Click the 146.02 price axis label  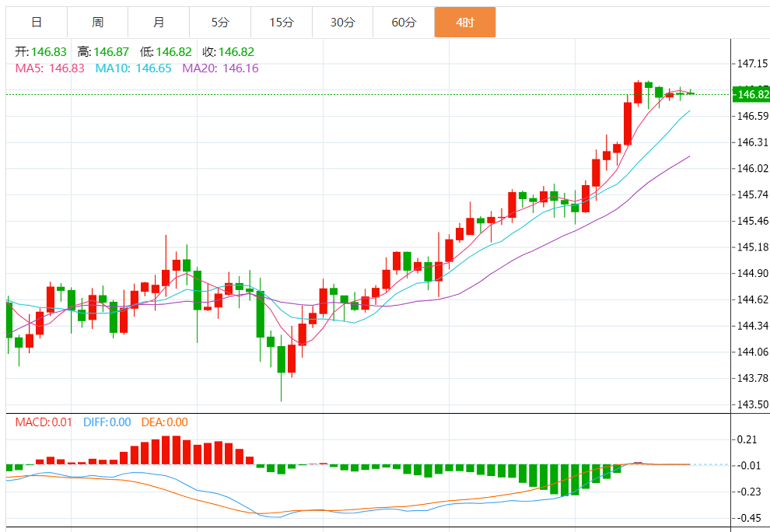[x=752, y=169]
